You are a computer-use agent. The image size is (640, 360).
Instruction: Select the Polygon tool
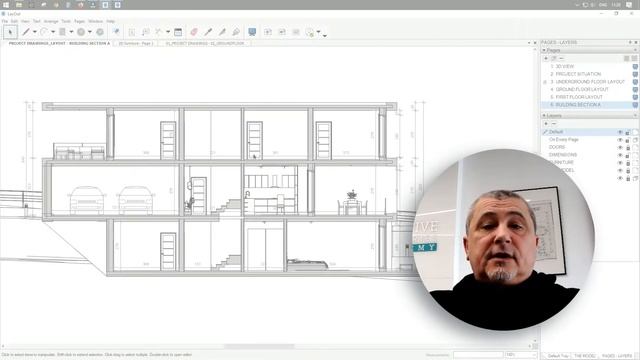(x=100, y=32)
